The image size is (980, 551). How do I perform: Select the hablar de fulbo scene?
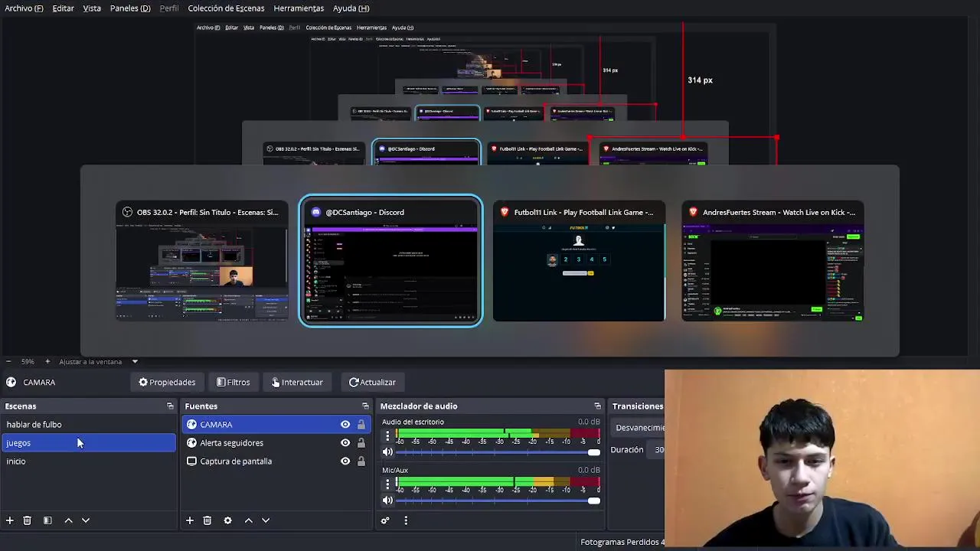[89, 425]
